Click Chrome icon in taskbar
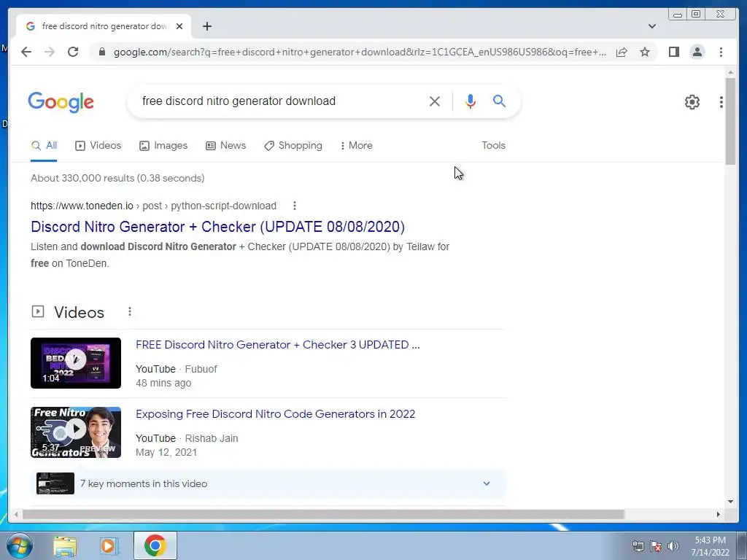This screenshot has height=560, width=747. [x=155, y=545]
